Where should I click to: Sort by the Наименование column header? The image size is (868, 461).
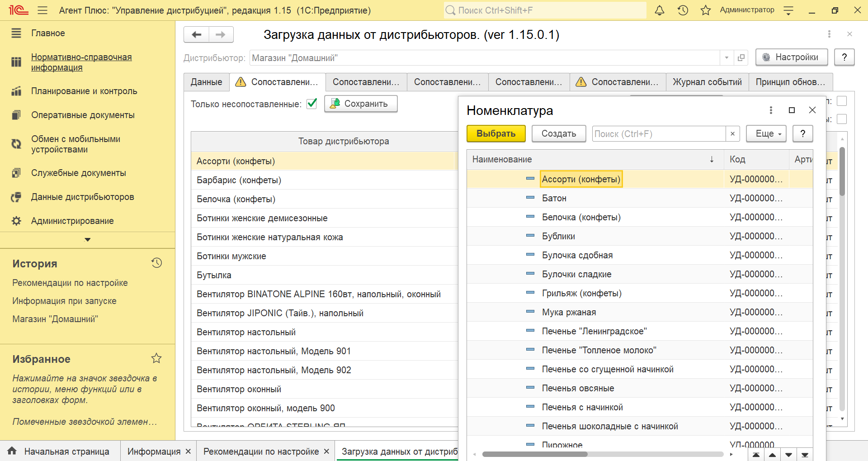pyautogui.click(x=595, y=159)
